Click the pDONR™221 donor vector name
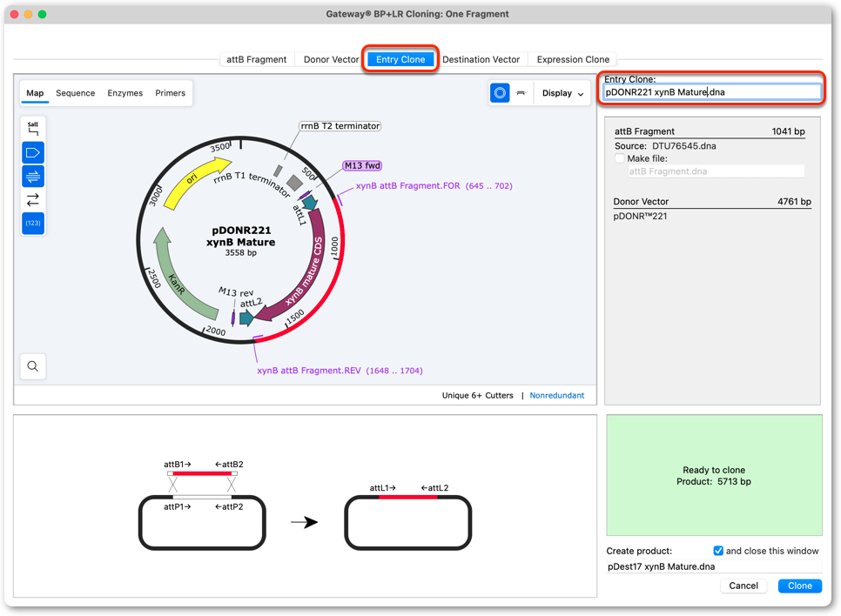This screenshot has height=616, width=841. click(640, 216)
